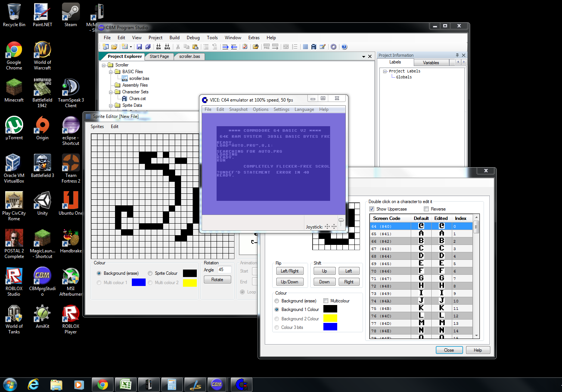This screenshot has height=392, width=562.
Task: Click the black Sprite Colour swatch
Action: 190,273
